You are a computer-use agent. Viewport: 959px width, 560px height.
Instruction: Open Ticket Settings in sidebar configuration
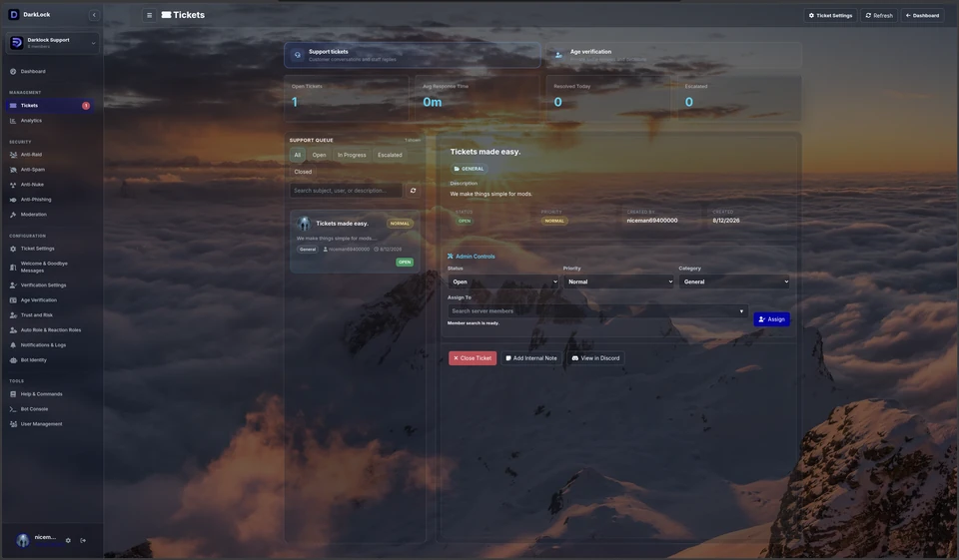coord(37,249)
